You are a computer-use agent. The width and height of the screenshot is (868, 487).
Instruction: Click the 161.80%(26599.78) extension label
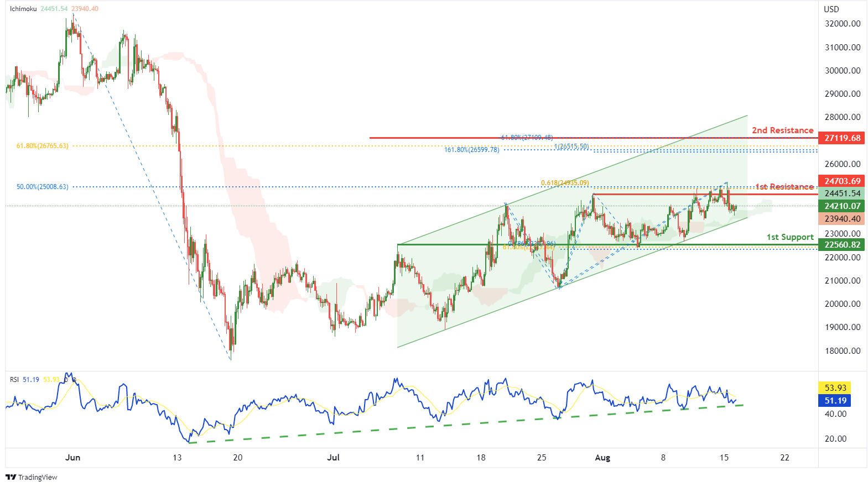(472, 150)
